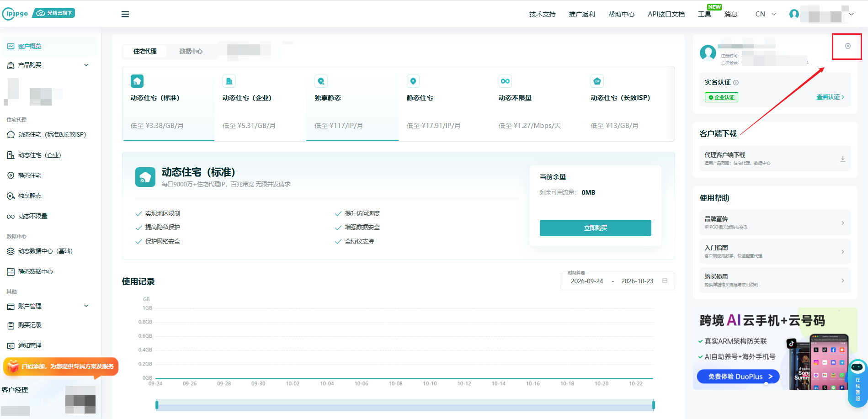Select the 动态住宅（标准）product card icon
This screenshot has height=419, width=868.
point(137,81)
